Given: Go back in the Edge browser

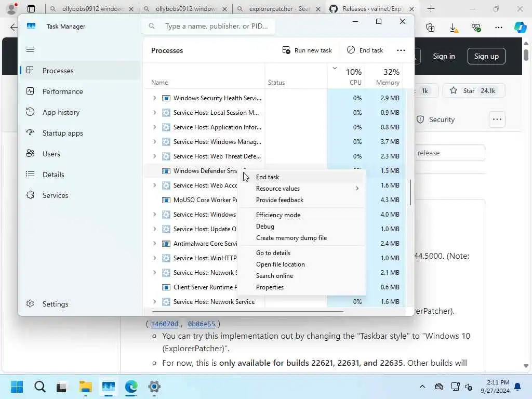Looking at the screenshot, I should coord(14,27).
